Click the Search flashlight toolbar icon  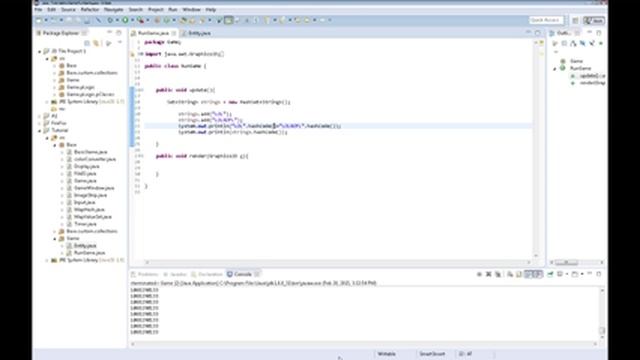(202, 20)
